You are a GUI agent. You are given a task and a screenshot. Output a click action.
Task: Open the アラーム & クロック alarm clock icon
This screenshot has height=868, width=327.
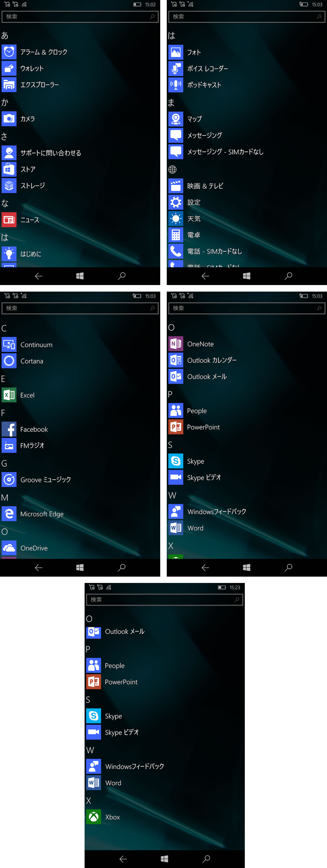pyautogui.click(x=9, y=52)
